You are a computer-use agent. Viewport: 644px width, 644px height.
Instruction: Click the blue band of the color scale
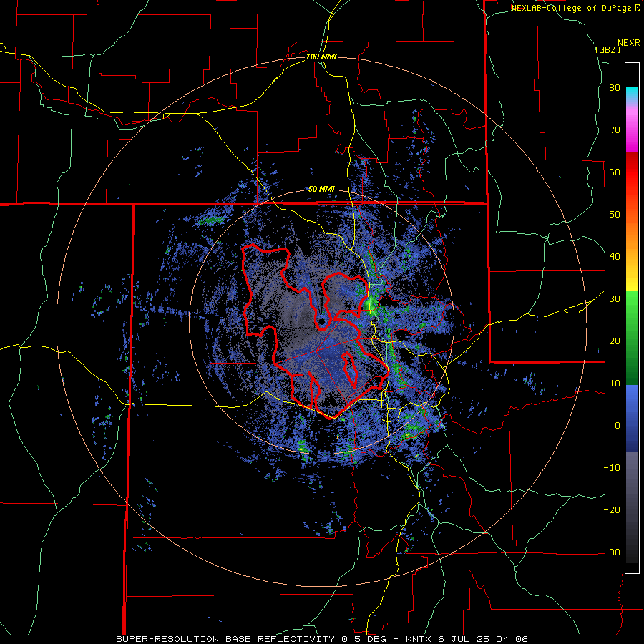pos(632,419)
